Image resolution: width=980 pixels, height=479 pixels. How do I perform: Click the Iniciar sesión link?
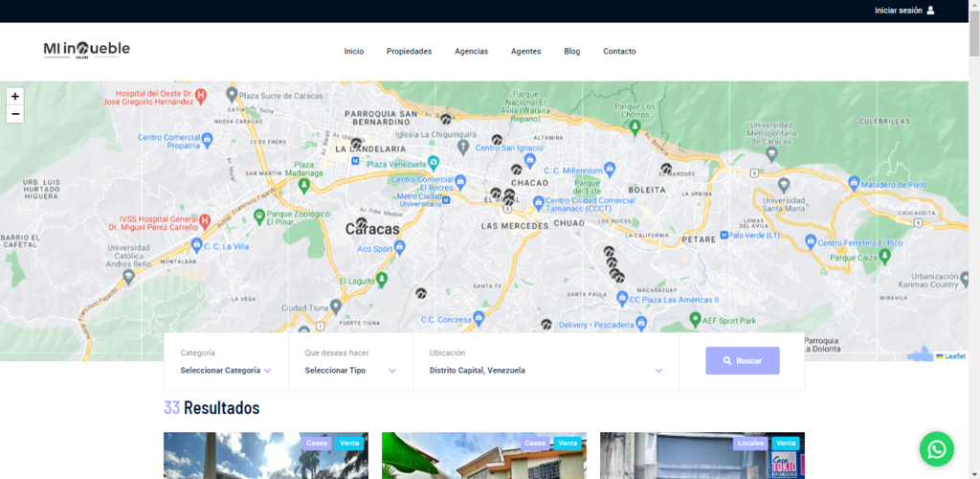tap(898, 11)
